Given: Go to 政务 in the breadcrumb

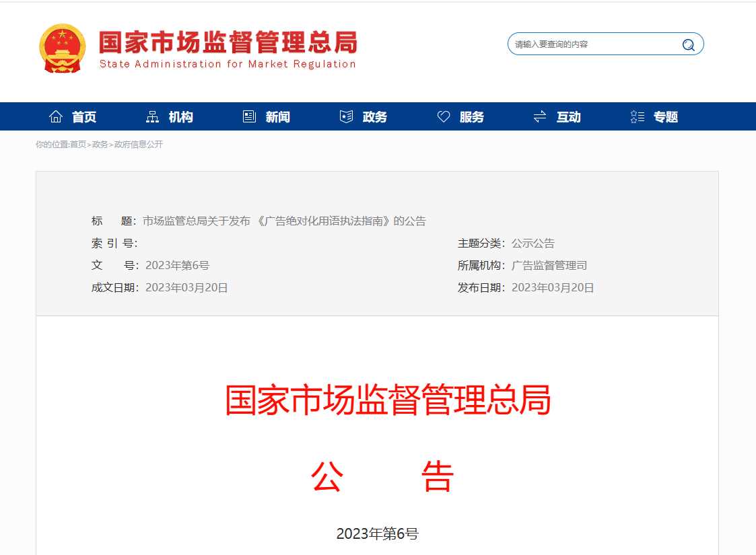Looking at the screenshot, I should click(x=100, y=145).
